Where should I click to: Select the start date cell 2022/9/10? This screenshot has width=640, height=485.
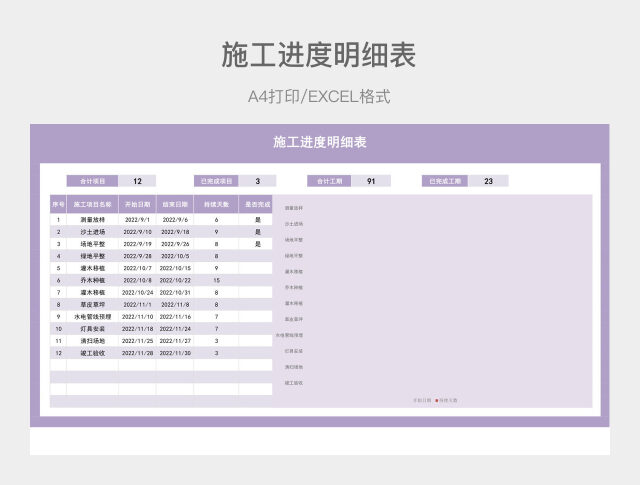[137, 231]
